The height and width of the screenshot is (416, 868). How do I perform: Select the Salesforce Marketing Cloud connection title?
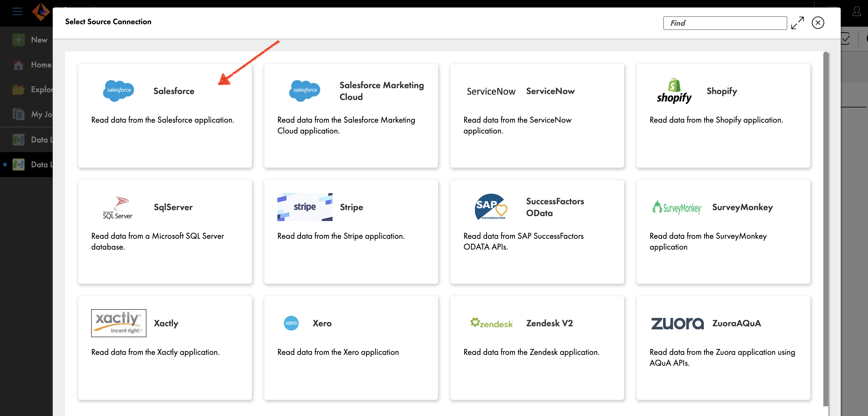point(382,91)
